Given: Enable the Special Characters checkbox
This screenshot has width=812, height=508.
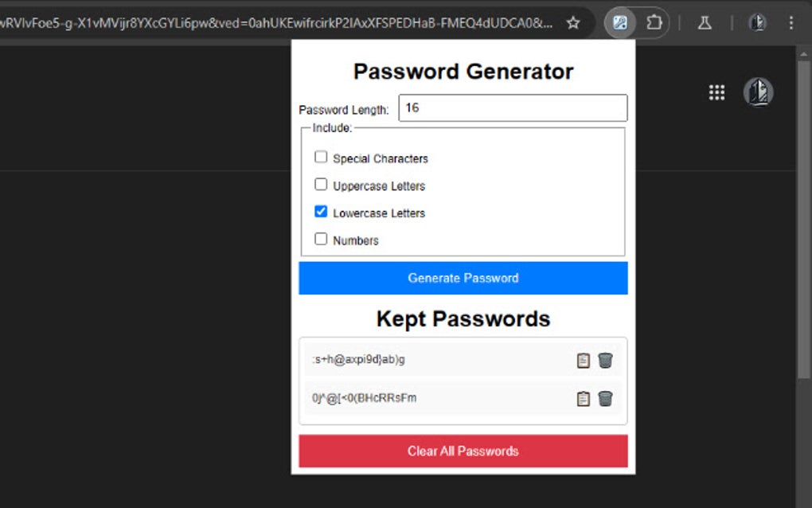Looking at the screenshot, I should click(321, 158).
